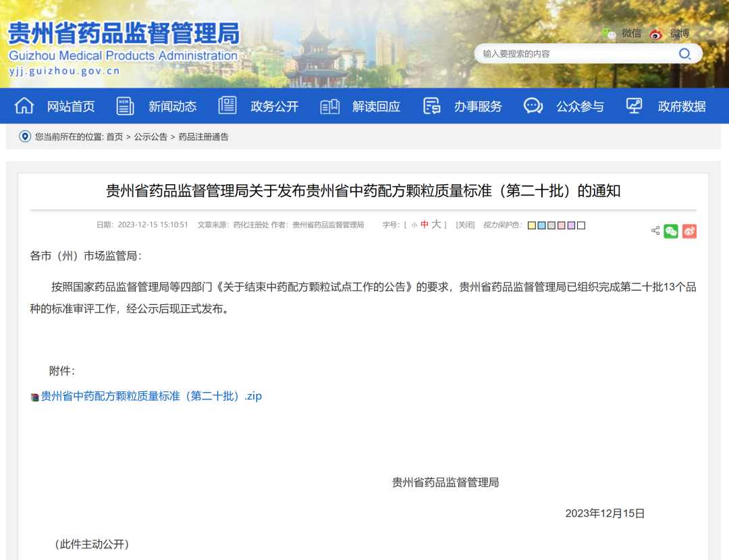Select white eye-protection color swatch
Viewport: 729px width, 560px height.
coord(581,225)
